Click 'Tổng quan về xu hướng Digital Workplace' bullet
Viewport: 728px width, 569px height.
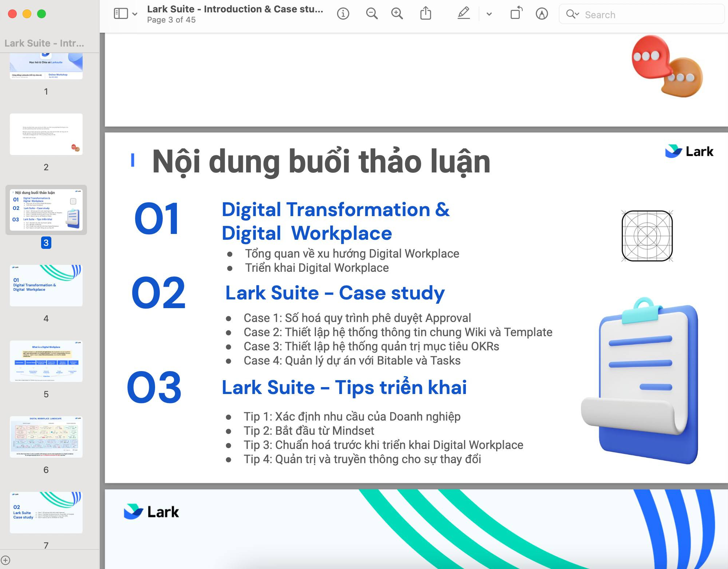352,254
